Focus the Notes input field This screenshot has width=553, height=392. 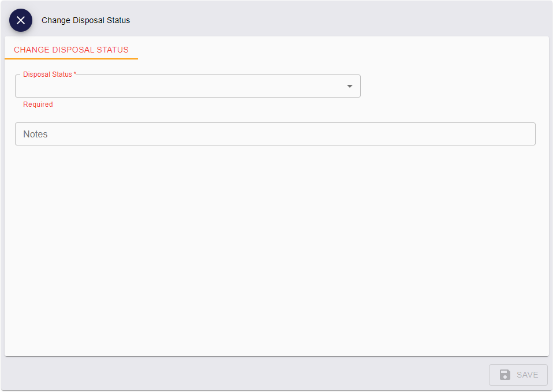tap(275, 134)
